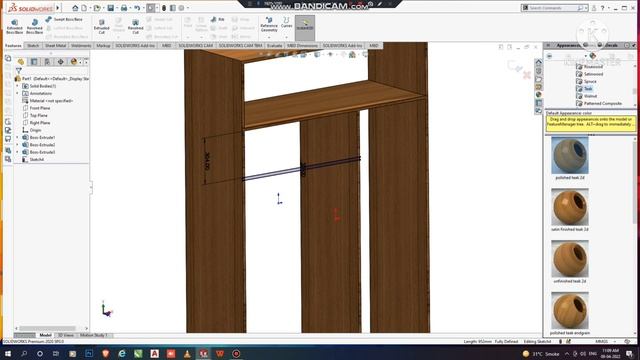
Task: Click Appearances sphere icon in task pane strip
Action: [x=538, y=95]
